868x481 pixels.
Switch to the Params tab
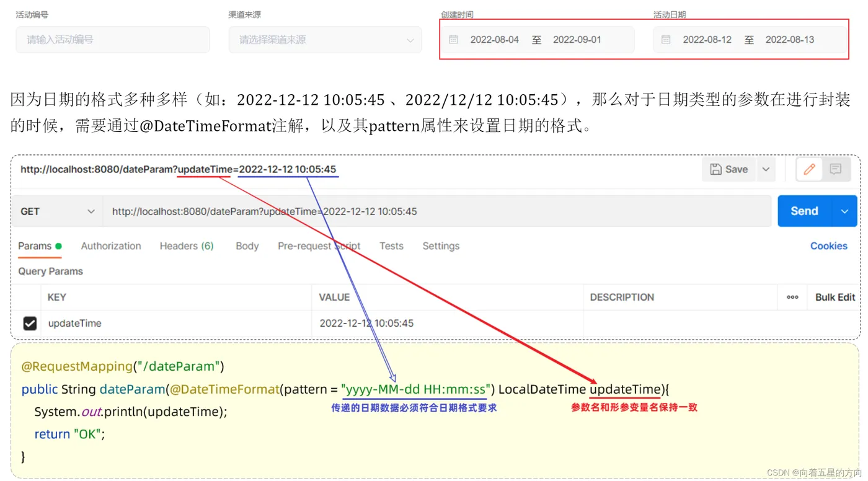(x=40, y=246)
